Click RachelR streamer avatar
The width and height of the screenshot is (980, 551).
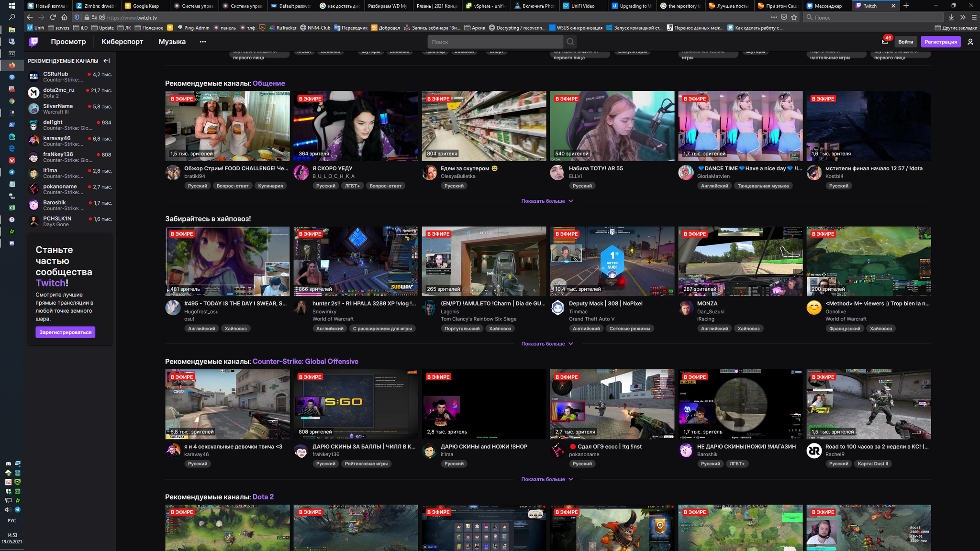click(814, 451)
